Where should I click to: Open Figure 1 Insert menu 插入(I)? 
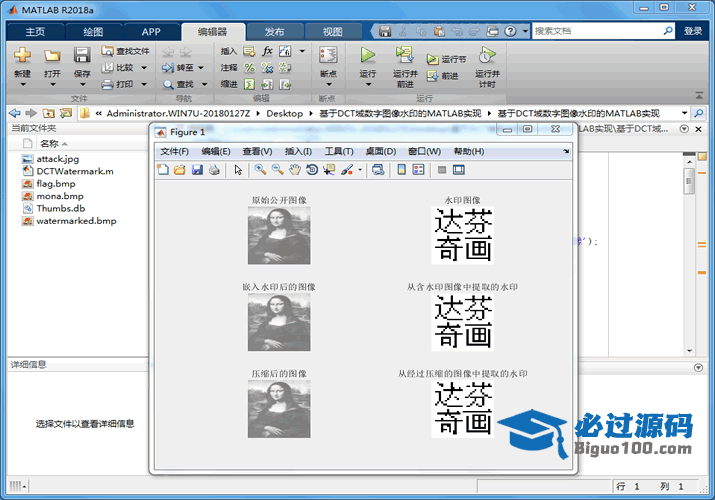point(298,151)
